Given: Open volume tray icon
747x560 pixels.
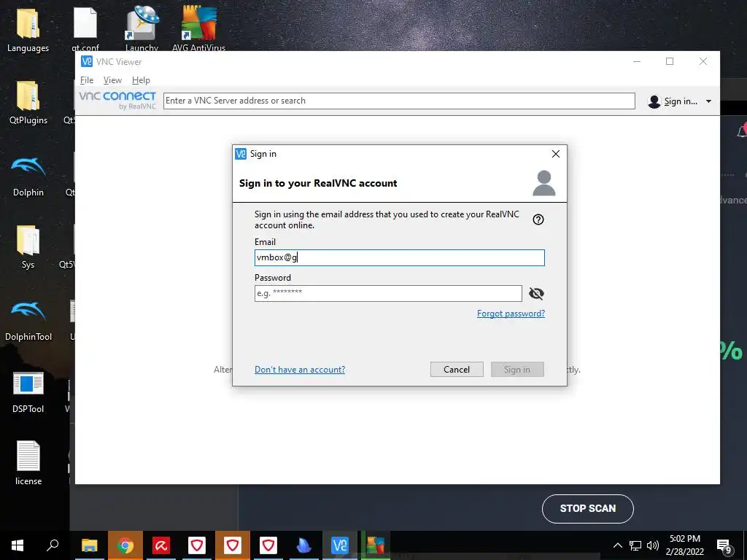Looking at the screenshot, I should 653,545.
